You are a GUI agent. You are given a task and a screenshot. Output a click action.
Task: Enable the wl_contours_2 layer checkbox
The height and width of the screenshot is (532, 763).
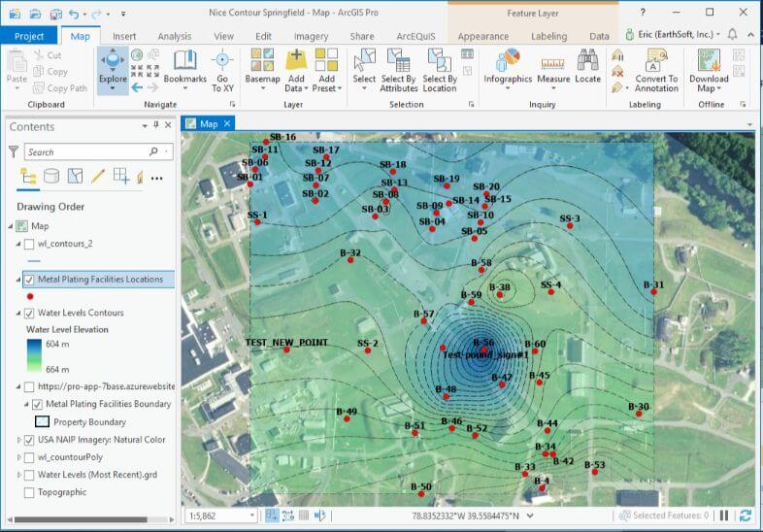[29, 244]
